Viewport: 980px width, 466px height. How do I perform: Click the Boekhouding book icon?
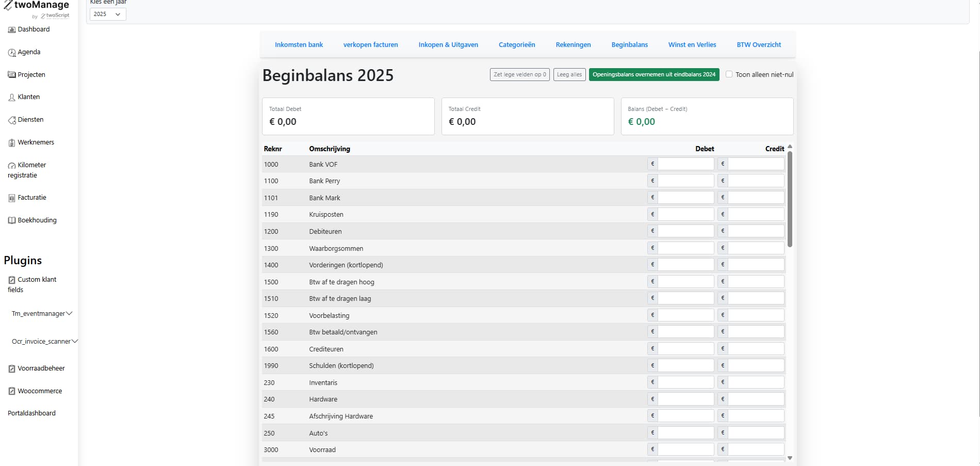pos(12,220)
